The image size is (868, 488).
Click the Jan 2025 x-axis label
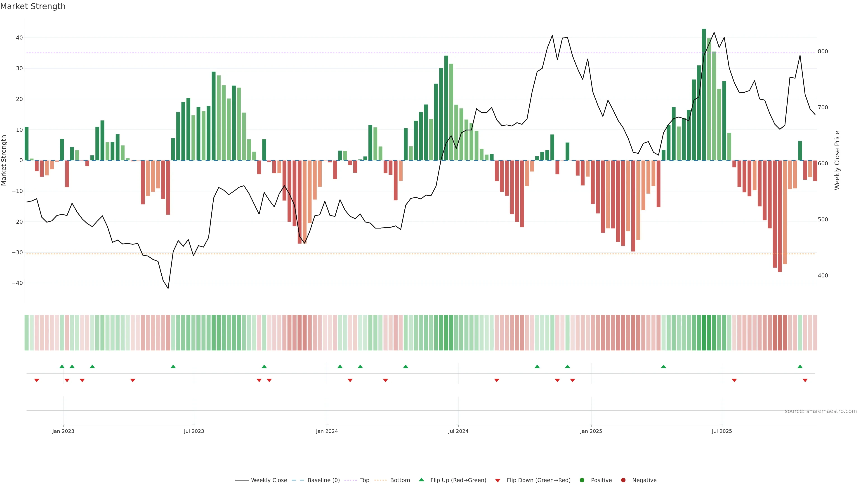click(x=591, y=431)
